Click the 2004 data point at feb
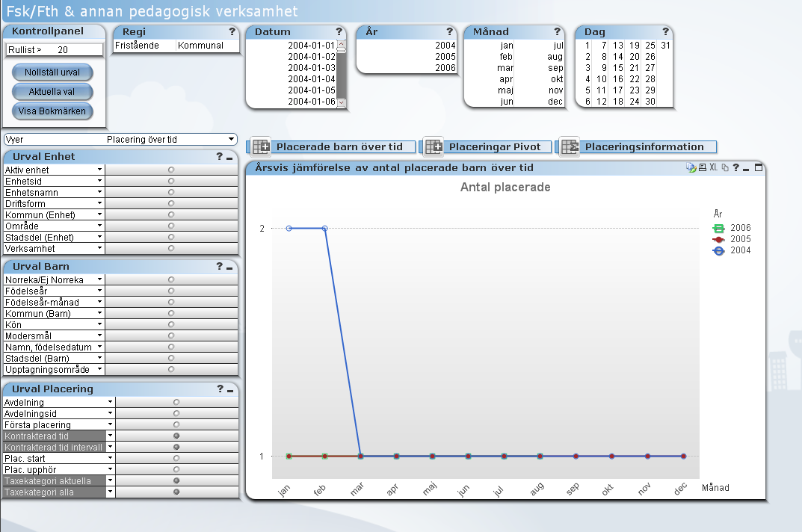Image resolution: width=802 pixels, height=532 pixels. pyautogui.click(x=325, y=228)
